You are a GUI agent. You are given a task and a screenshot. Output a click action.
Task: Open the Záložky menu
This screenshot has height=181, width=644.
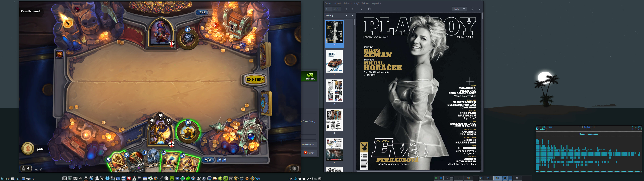point(365,3)
